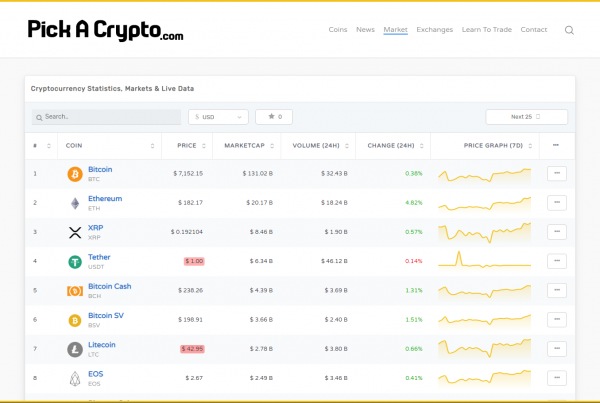Image resolution: width=600 pixels, height=403 pixels.
Task: Click the Cryptocurrency Statistics, Markets & Live Data heading
Action: click(112, 88)
